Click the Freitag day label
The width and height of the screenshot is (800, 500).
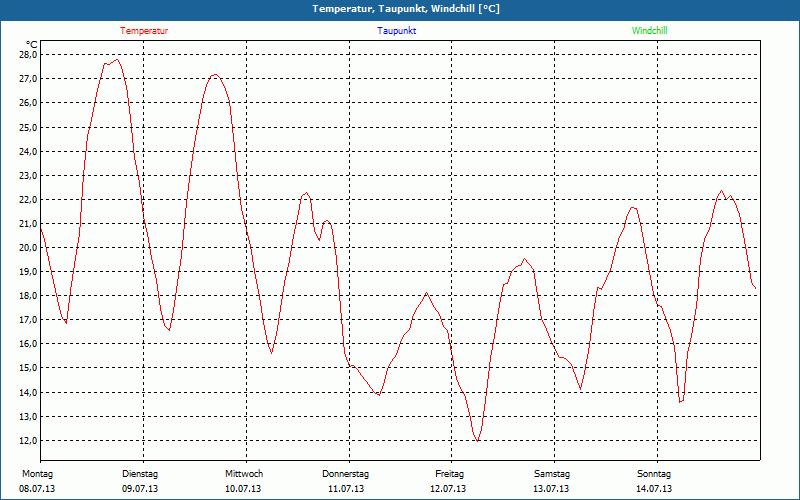(x=449, y=474)
